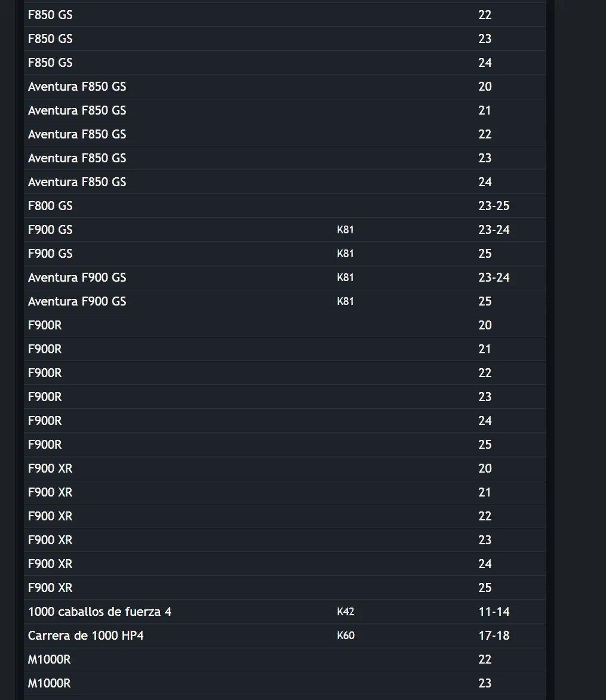The width and height of the screenshot is (606, 700).
Task: Select the F850 GS year 24 row
Action: point(284,63)
